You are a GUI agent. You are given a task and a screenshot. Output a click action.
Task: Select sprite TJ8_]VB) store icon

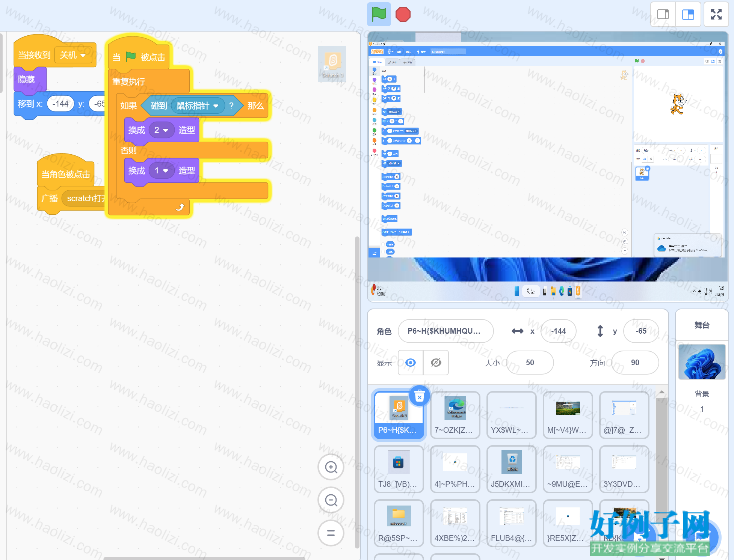tap(399, 469)
